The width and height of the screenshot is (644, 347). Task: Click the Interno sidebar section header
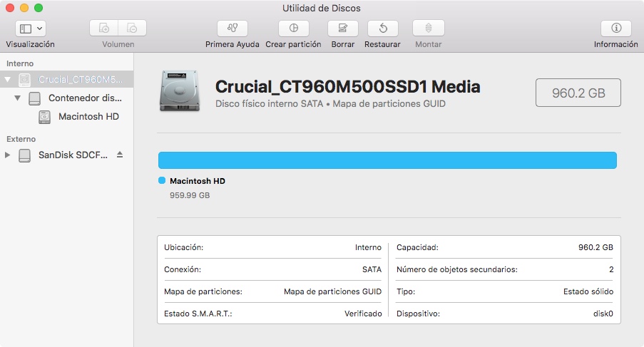[x=20, y=63]
